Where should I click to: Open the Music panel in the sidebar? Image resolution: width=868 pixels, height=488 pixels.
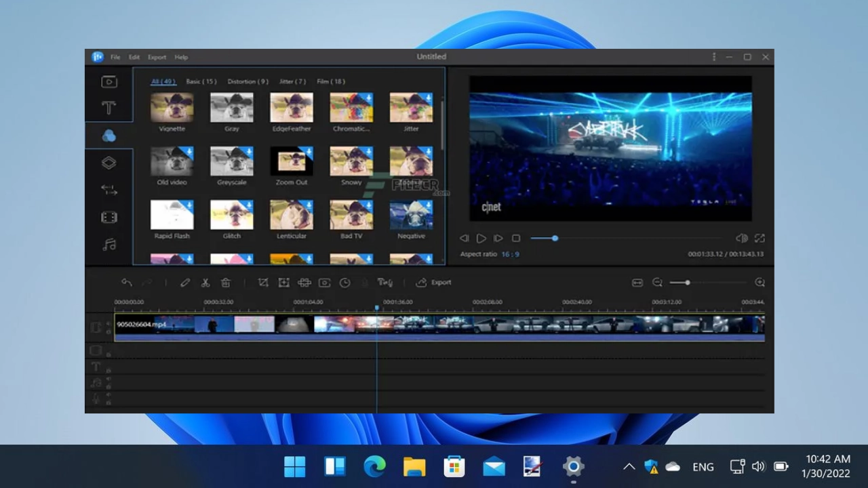(x=108, y=245)
